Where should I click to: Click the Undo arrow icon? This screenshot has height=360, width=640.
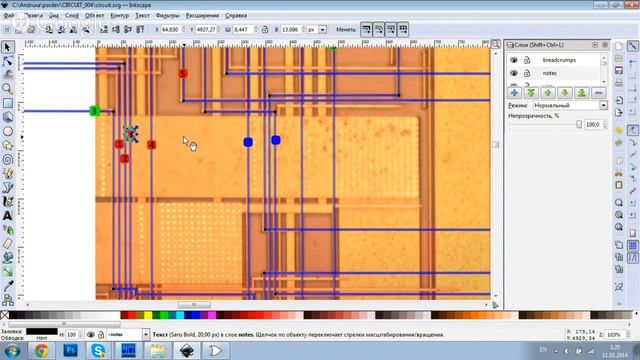pos(619,130)
